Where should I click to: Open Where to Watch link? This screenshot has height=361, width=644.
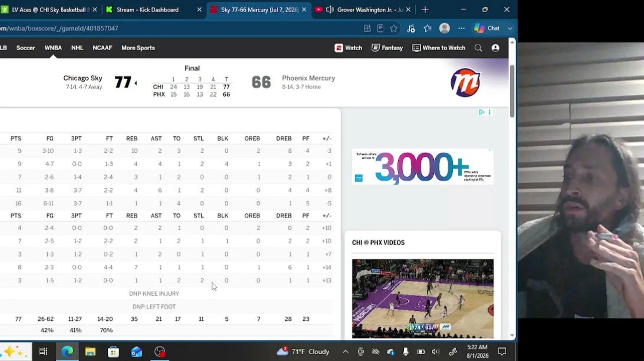439,48
